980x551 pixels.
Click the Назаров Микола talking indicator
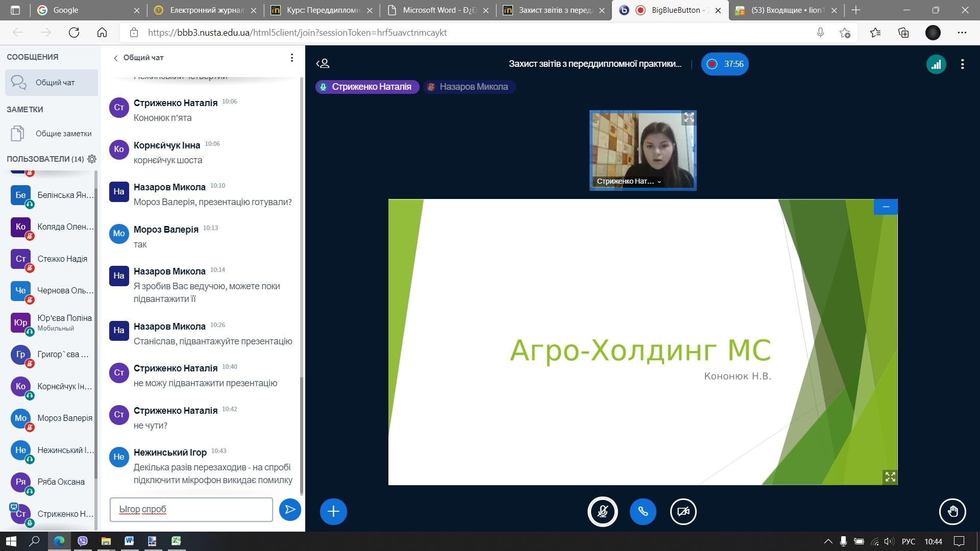pyautogui.click(x=469, y=87)
